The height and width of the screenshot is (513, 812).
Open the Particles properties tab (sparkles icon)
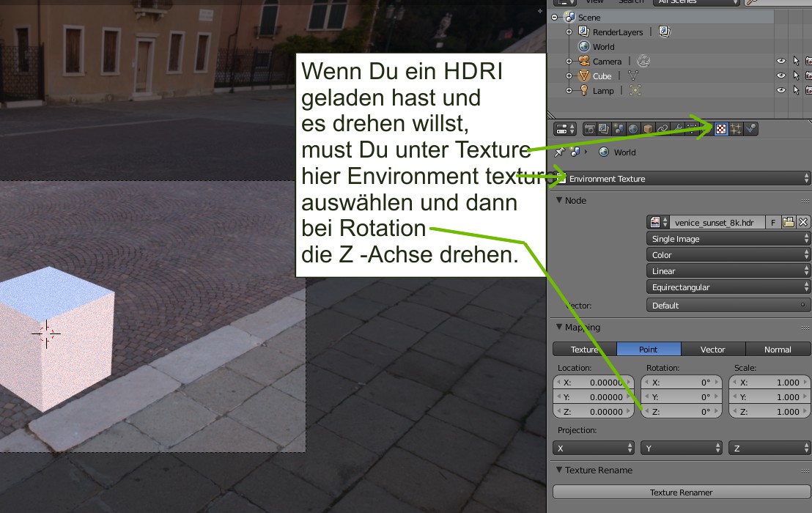(736, 129)
